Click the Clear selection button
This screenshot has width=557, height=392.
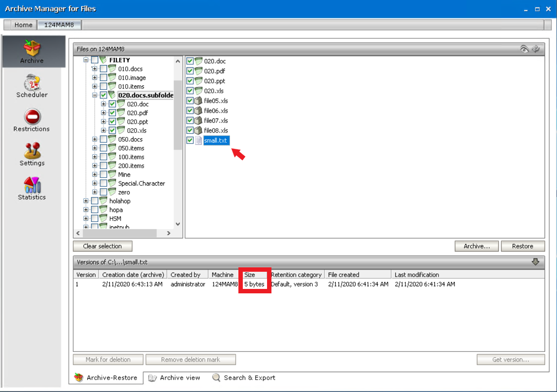tap(102, 246)
